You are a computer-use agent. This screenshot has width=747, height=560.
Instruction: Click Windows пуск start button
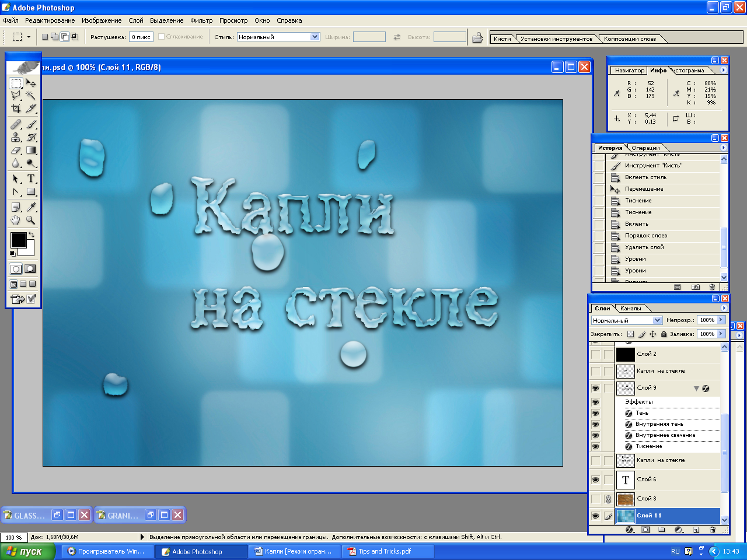[x=27, y=551]
